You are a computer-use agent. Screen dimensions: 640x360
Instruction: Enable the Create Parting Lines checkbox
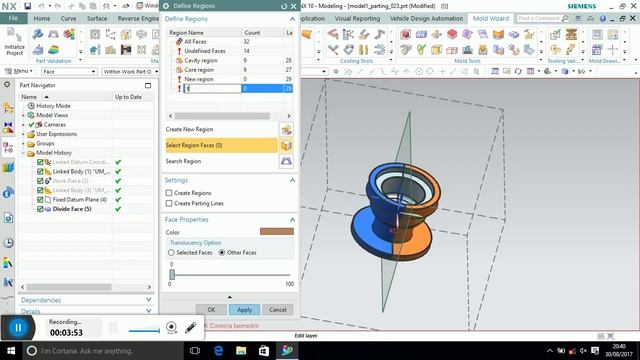[169, 203]
